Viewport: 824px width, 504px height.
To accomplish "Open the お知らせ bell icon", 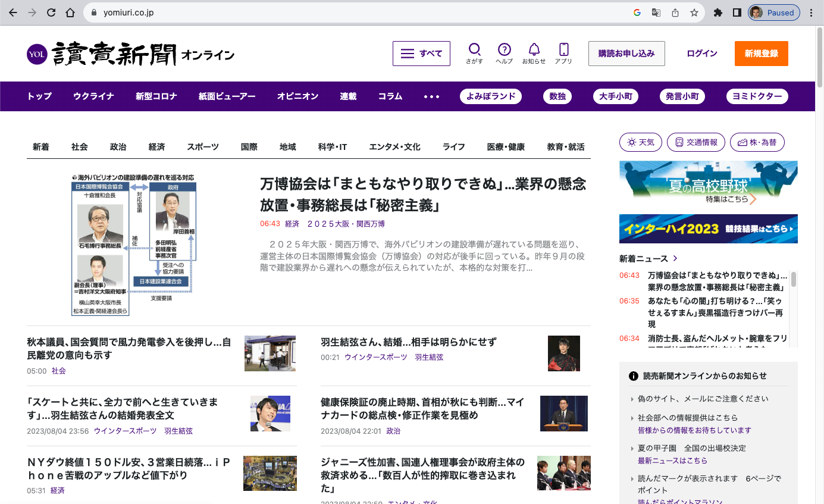I will coord(534,54).
